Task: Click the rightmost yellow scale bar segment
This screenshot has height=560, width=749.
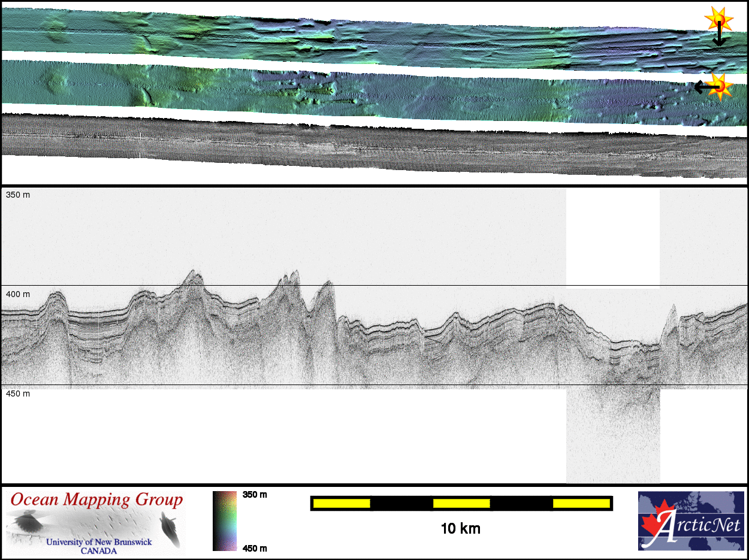Action: (x=581, y=504)
